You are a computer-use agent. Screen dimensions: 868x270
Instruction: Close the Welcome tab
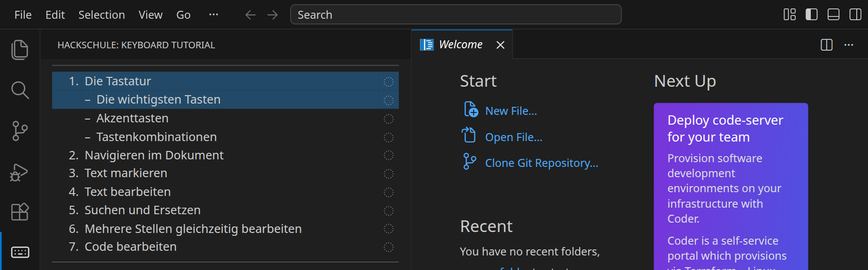501,45
